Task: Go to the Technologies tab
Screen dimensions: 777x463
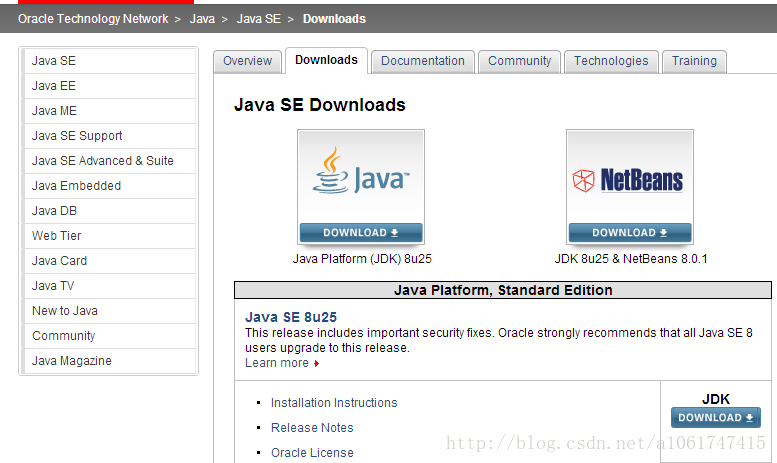Action: (611, 61)
